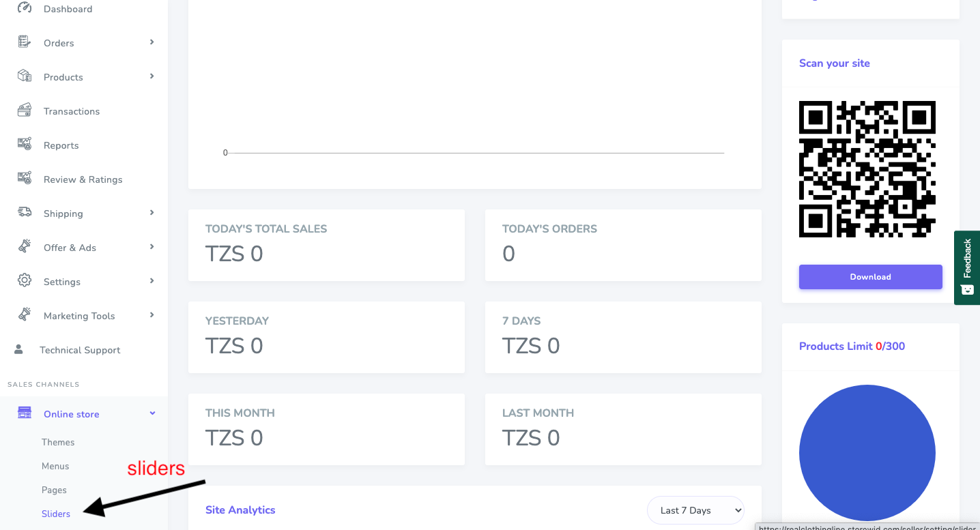Open Reports from the sidebar
Screen dimensions: 980x530
point(61,145)
